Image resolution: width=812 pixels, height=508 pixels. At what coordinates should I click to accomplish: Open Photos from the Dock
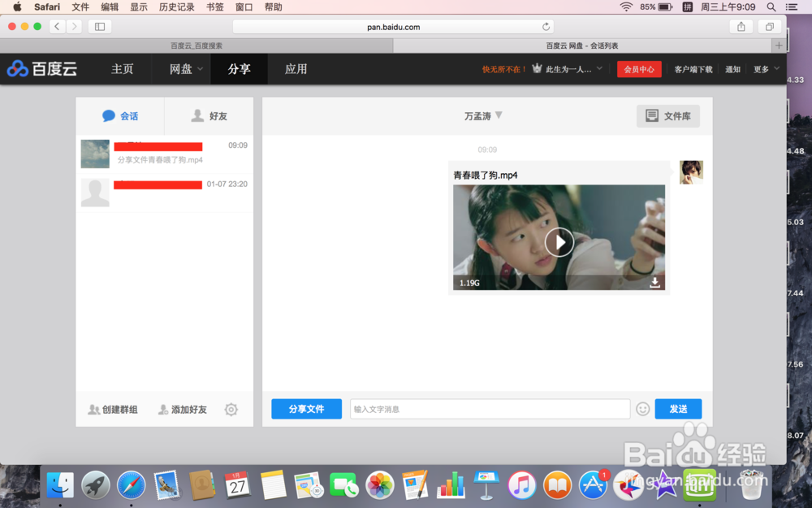tap(379, 485)
